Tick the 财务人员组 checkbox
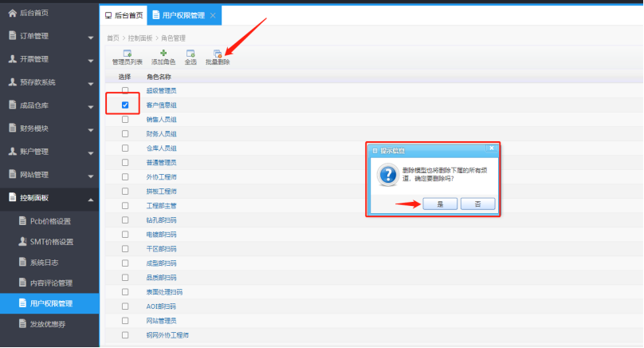 [x=125, y=133]
